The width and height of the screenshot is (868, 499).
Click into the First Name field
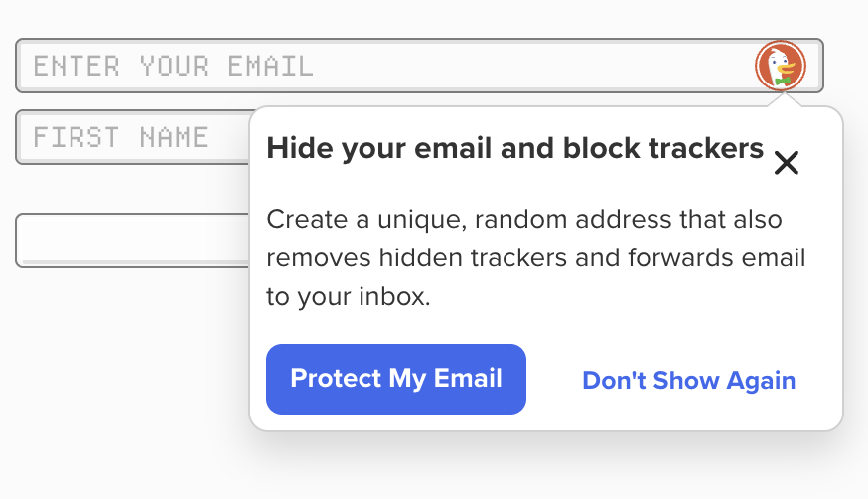pyautogui.click(x=131, y=137)
